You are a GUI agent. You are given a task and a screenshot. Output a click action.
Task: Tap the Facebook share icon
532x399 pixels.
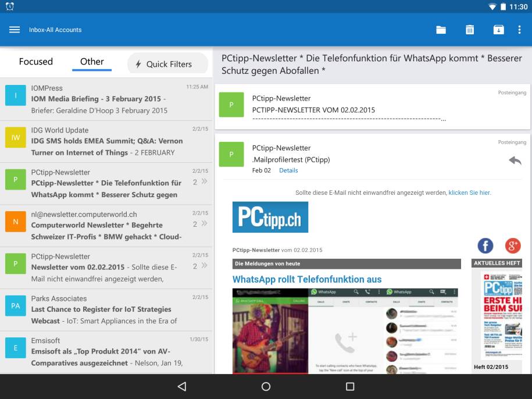coord(485,245)
